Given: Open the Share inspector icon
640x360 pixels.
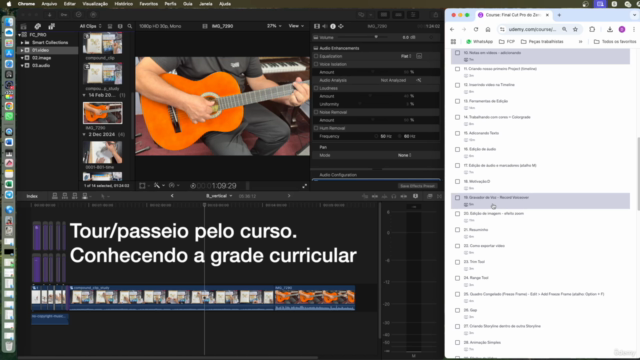Looking at the screenshot, I should (341, 26).
